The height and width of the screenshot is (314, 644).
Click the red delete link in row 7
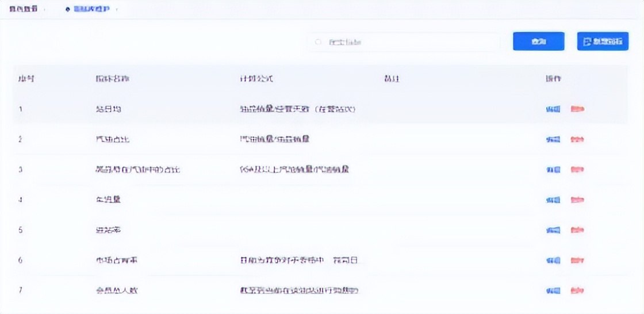click(x=577, y=291)
